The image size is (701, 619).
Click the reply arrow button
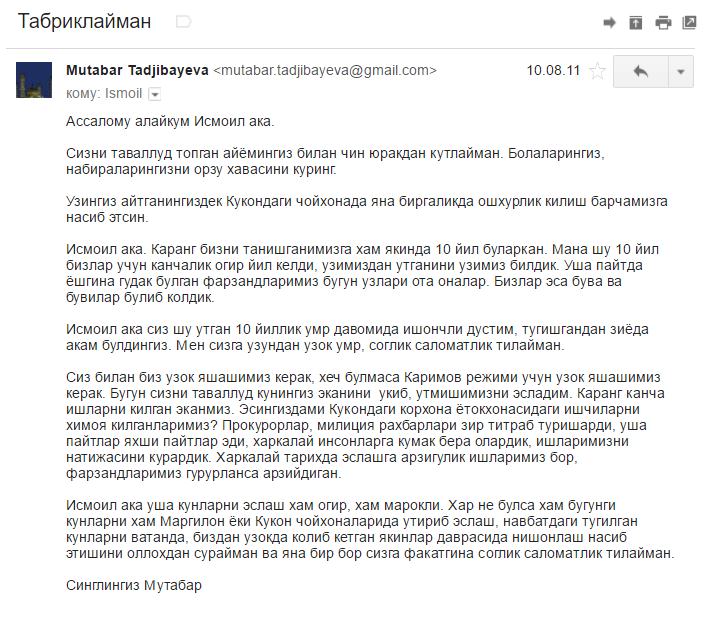pyautogui.click(x=640, y=71)
